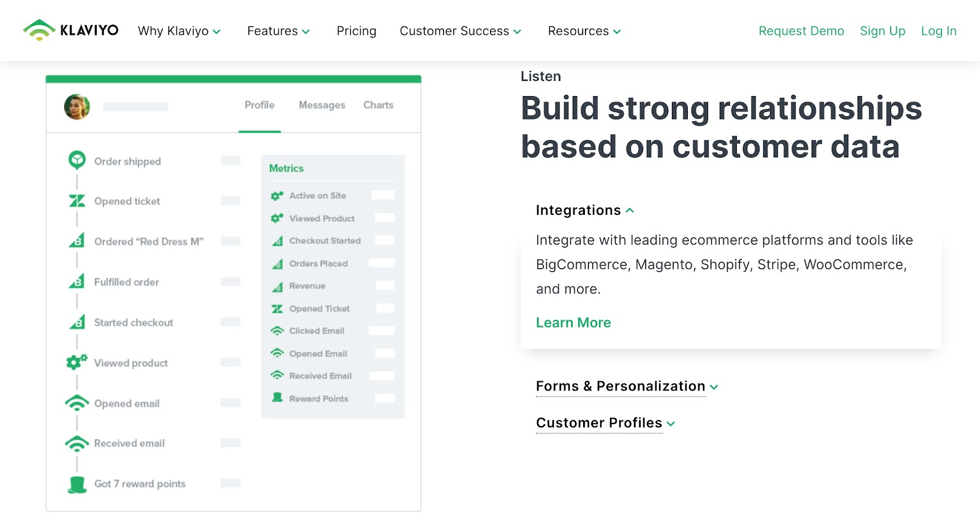Open the Why Klaviyo dropdown menu

click(179, 31)
